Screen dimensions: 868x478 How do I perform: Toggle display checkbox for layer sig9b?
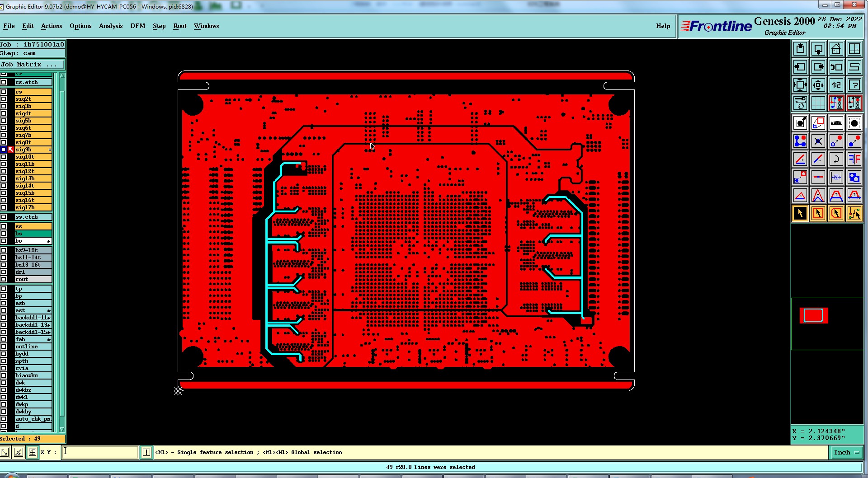tap(4, 150)
